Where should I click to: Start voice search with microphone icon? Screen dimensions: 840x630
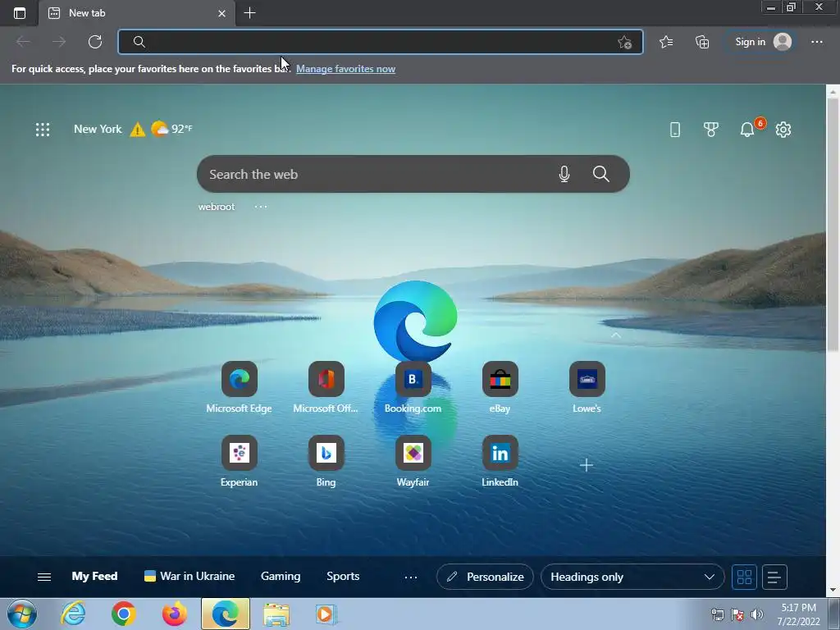coord(564,174)
